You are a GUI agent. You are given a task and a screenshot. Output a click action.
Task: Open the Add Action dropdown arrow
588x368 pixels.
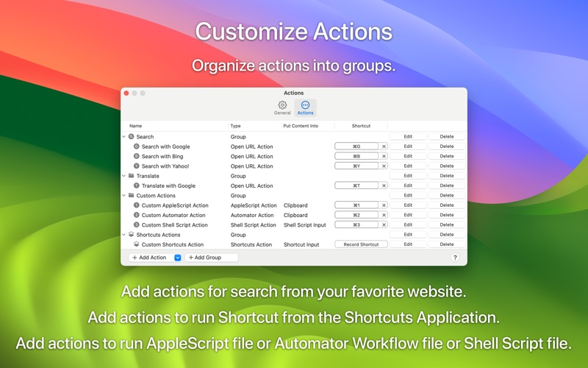point(178,258)
